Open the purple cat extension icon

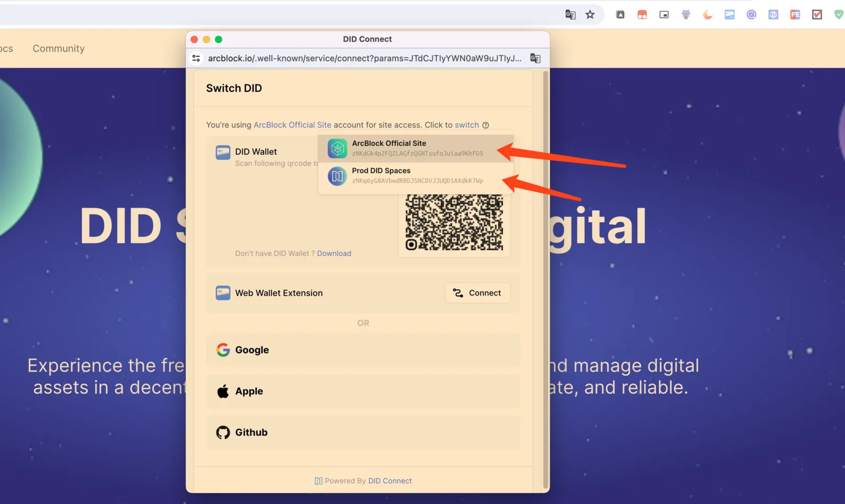coord(686,15)
